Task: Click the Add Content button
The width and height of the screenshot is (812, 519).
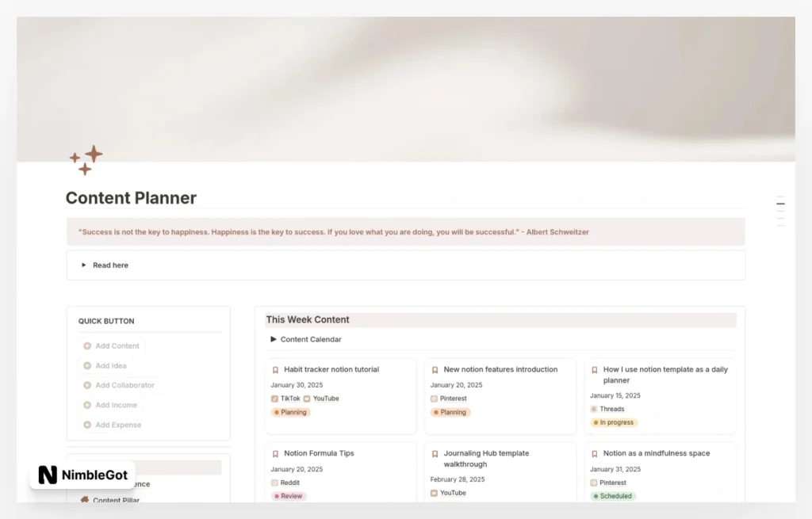Action: pyautogui.click(x=111, y=345)
